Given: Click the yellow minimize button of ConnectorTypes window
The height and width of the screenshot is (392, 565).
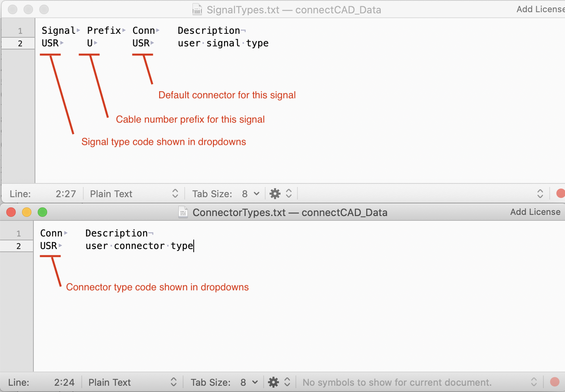Looking at the screenshot, I should (27, 212).
